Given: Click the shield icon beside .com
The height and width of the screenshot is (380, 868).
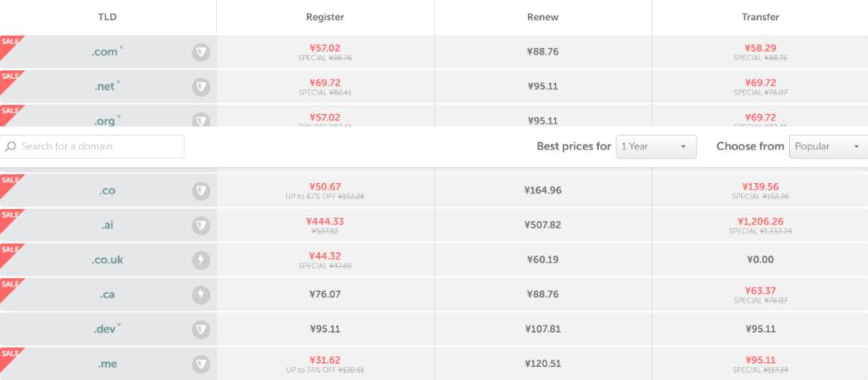Looking at the screenshot, I should pyautogui.click(x=201, y=52).
